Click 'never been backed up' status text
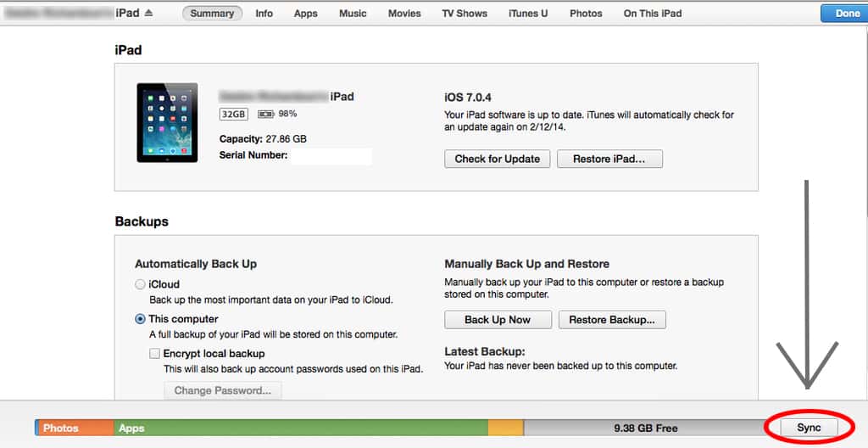This screenshot has width=868, height=448. tap(561, 366)
